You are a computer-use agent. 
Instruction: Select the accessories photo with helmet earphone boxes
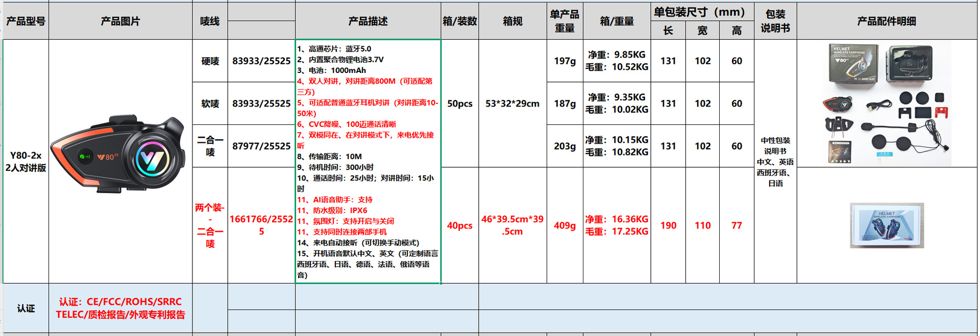pyautogui.click(x=887, y=104)
